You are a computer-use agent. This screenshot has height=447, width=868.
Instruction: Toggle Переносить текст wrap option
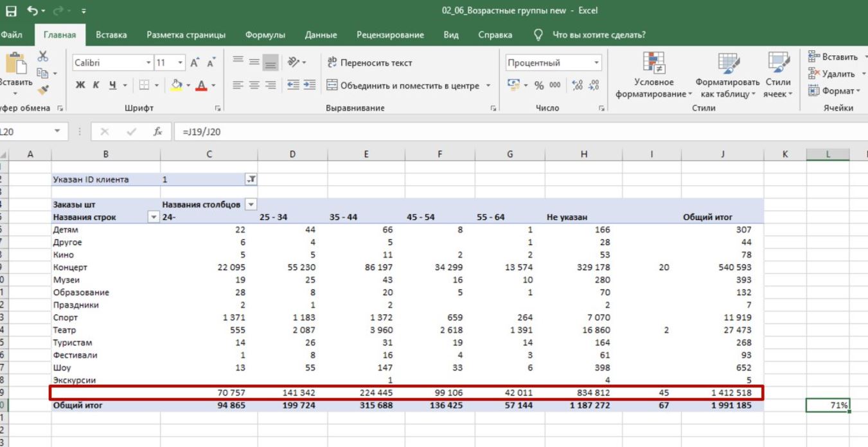click(369, 63)
